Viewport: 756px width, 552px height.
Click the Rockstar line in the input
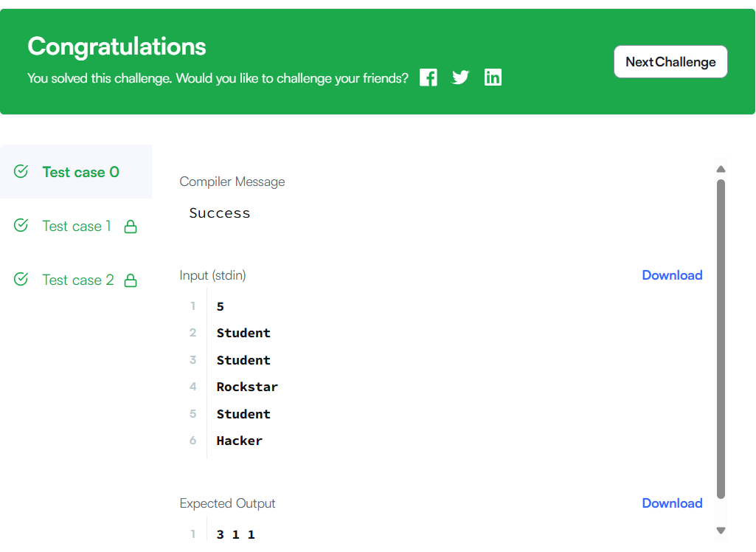[x=247, y=387]
